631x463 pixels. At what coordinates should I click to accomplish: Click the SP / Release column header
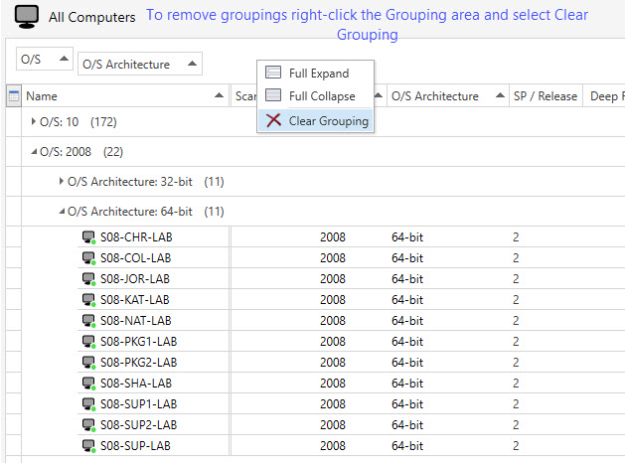coord(546,96)
